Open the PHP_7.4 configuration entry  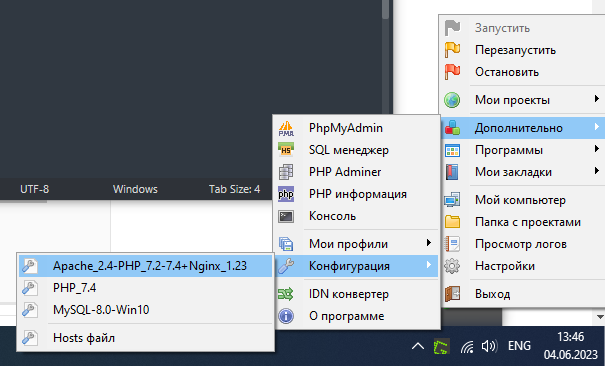click(x=146, y=288)
